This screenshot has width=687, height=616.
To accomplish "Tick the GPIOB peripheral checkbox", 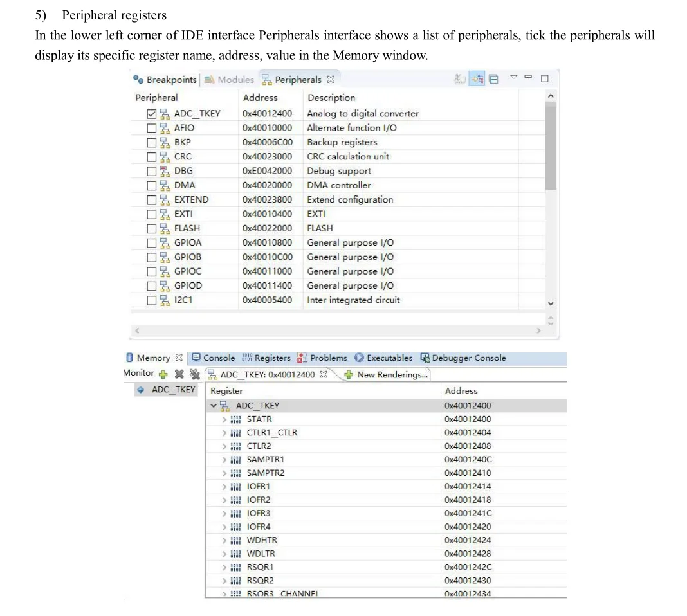I will tap(152, 257).
